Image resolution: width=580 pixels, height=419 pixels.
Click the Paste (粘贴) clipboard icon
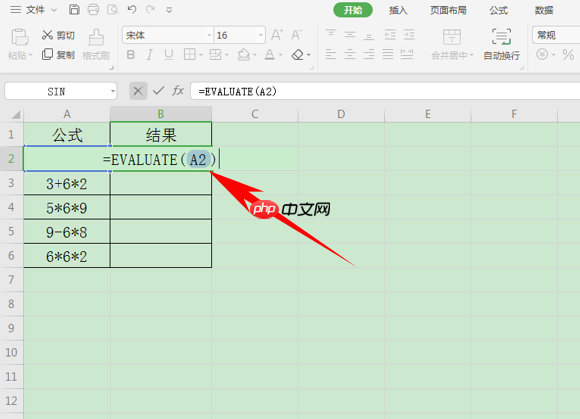point(20,37)
